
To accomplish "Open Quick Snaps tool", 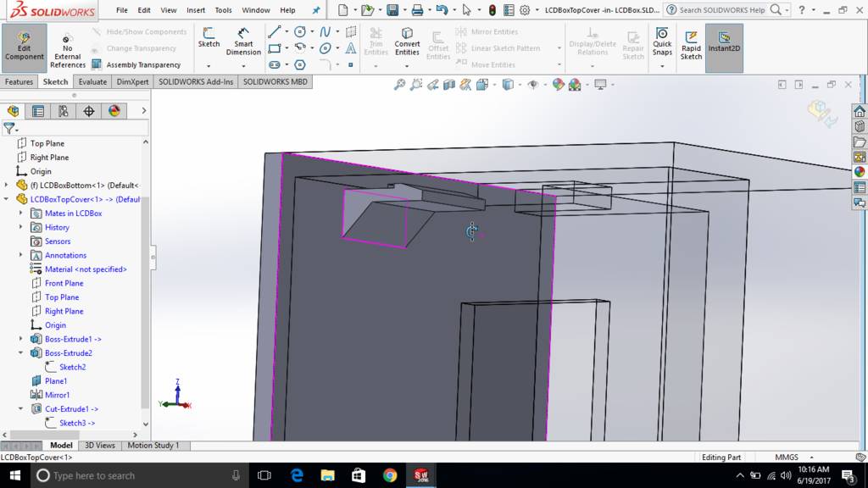I will coord(662,42).
